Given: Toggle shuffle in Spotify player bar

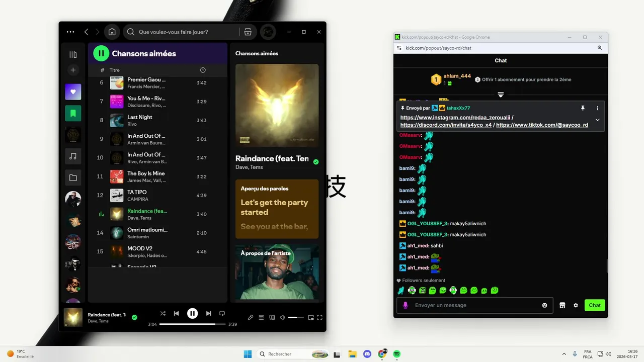Looking at the screenshot, I should 163,313.
